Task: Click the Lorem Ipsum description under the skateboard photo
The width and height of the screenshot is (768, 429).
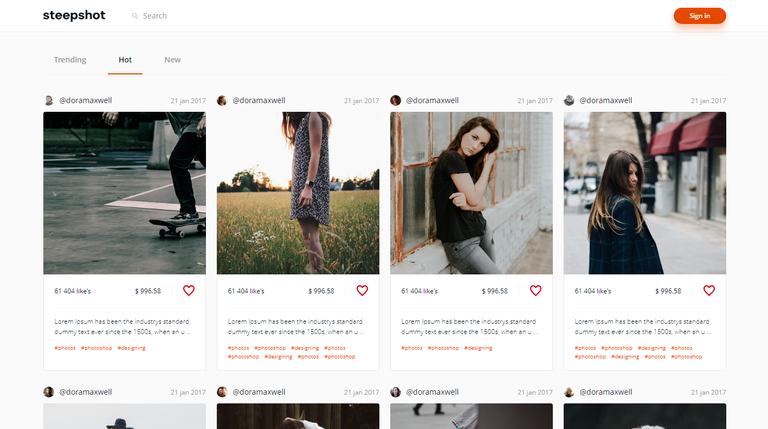Action: (x=122, y=327)
